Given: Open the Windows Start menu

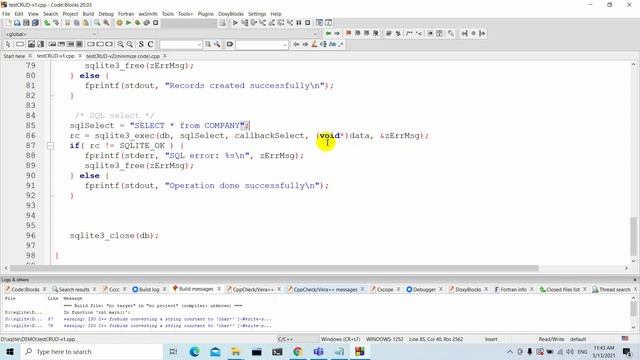Looking at the screenshot, I should [10, 351].
